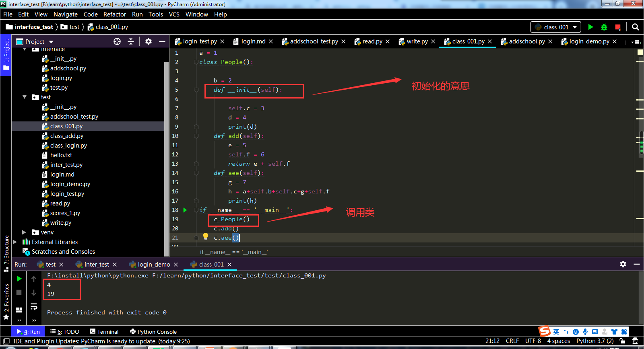Click the Project panel vertical scrollbar

tap(166, 159)
